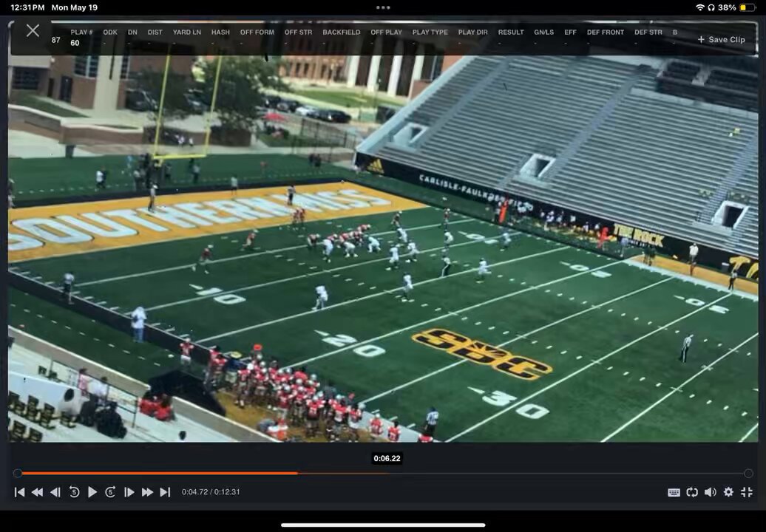
Task: Select the OFF STR column header
Action: 298,33
